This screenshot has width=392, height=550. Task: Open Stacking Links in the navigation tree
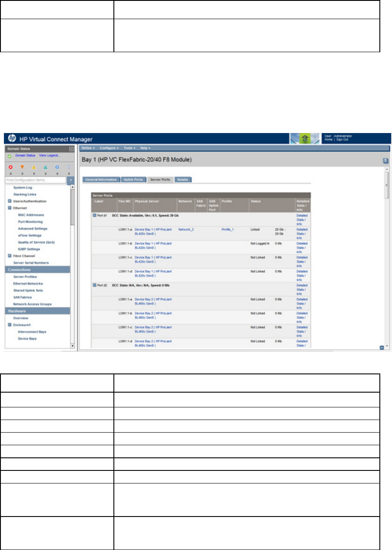(25, 194)
